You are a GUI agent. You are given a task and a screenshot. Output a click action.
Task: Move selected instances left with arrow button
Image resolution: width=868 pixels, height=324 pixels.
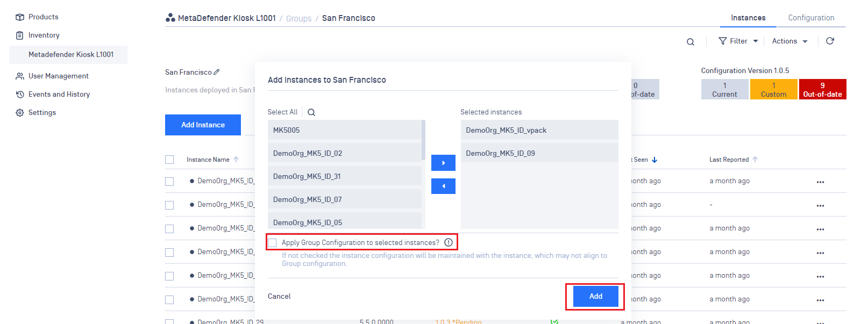point(443,186)
